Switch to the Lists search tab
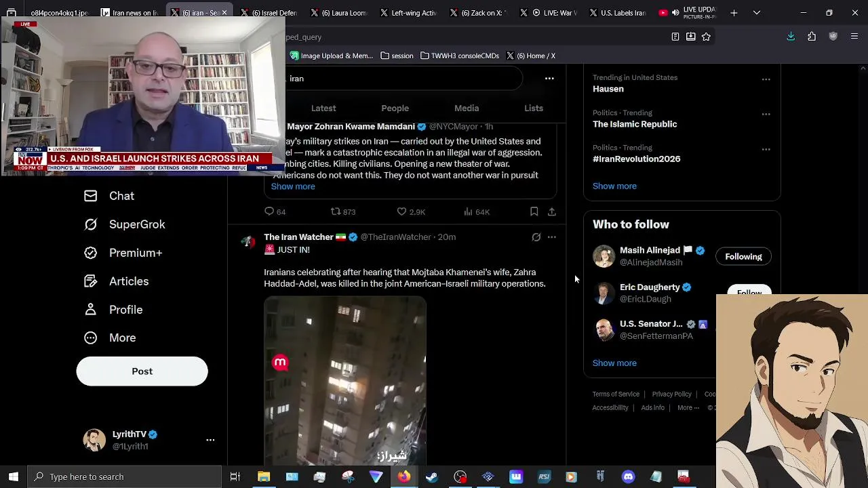 (534, 108)
